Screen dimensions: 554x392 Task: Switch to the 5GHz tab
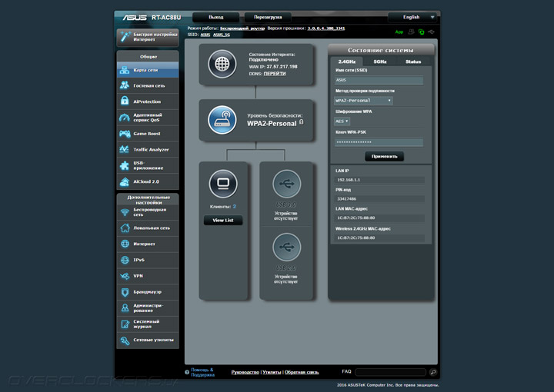point(380,61)
